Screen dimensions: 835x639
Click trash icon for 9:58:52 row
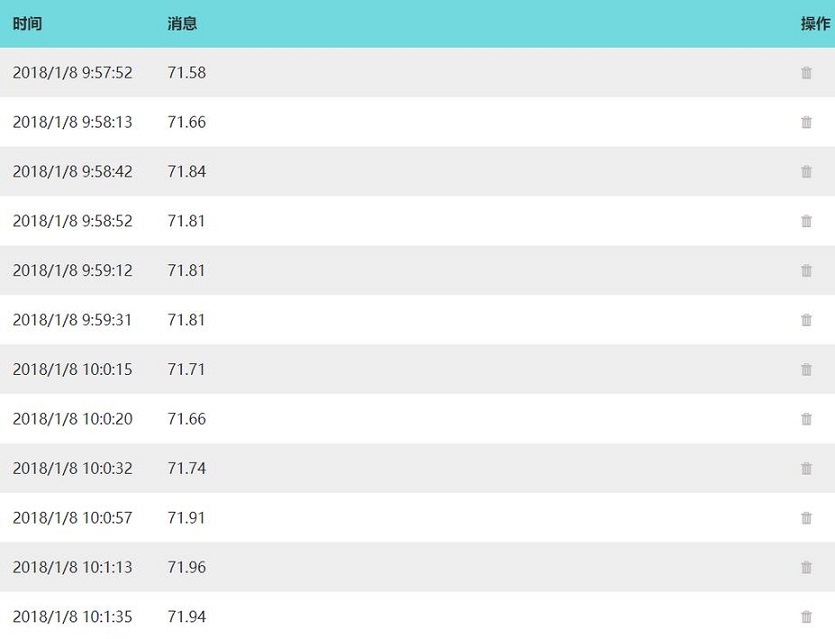(x=806, y=221)
